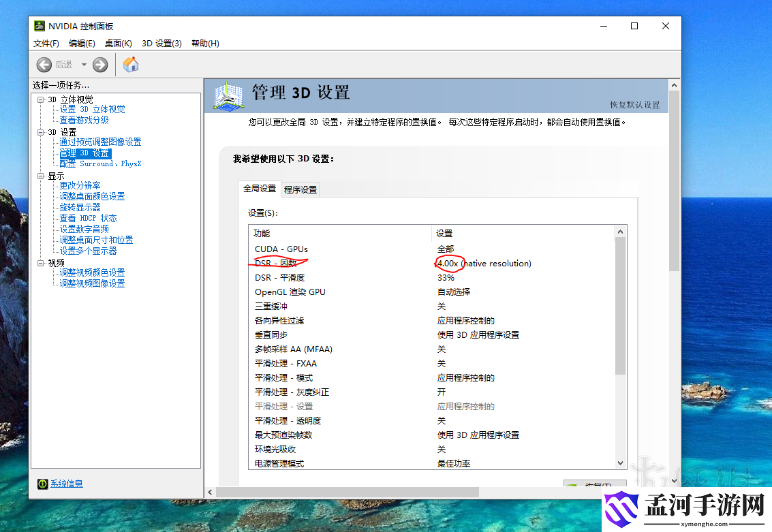Collapse the 3D 立体视觉 tree node
This screenshot has width=772, height=532.
[40, 99]
